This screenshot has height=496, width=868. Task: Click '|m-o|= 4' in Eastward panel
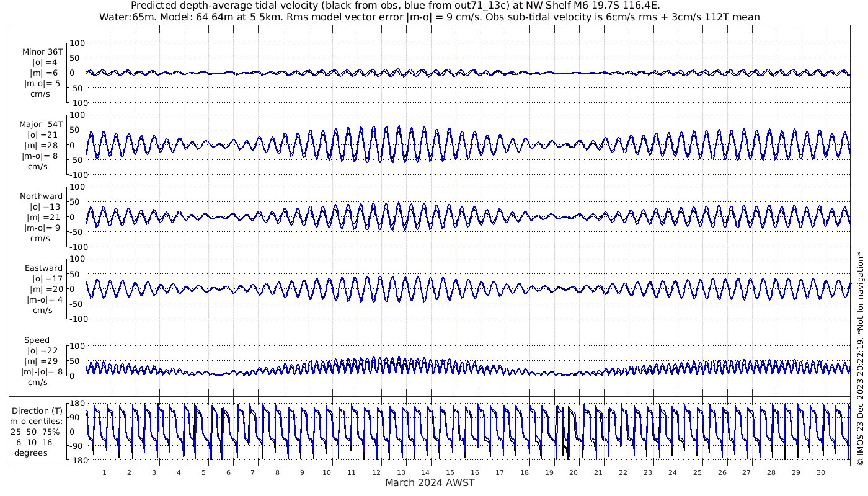coord(43,300)
